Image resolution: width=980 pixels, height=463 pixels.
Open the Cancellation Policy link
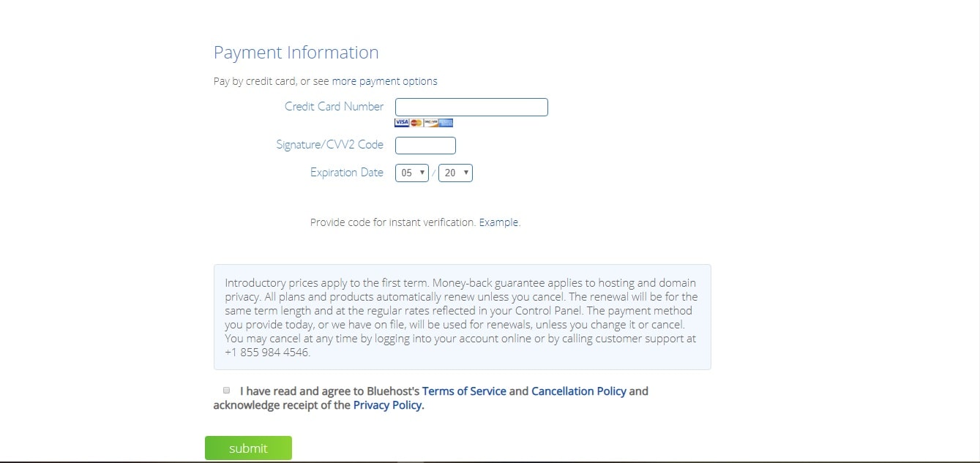(x=579, y=391)
